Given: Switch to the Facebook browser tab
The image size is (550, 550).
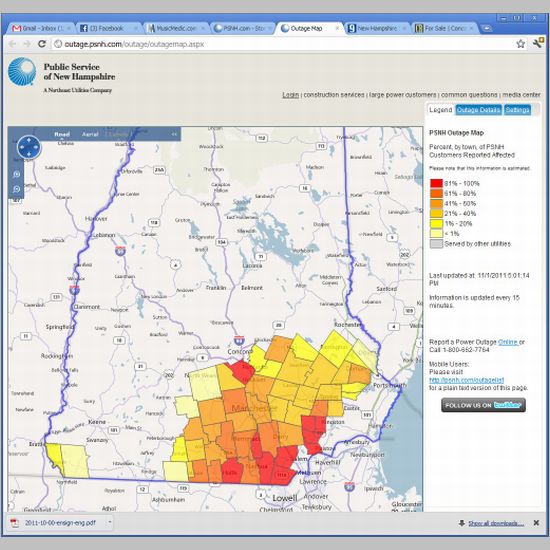Looking at the screenshot, I should tap(107, 28).
